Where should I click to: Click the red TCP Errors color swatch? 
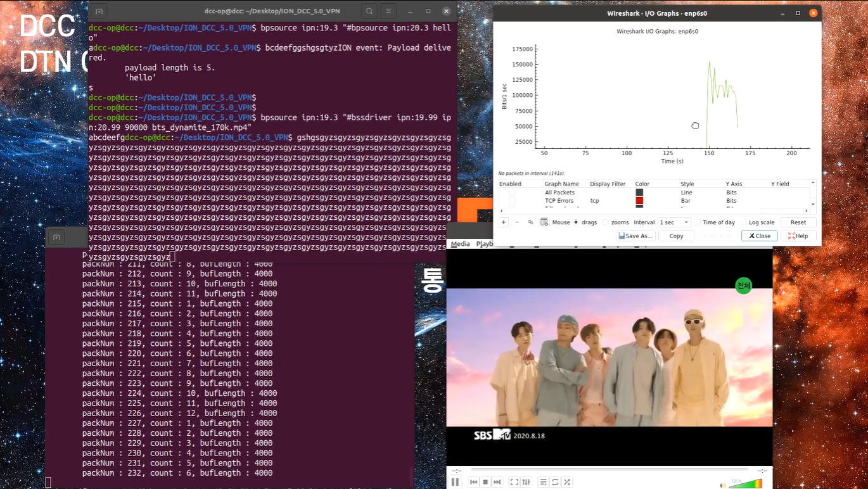[x=639, y=201]
